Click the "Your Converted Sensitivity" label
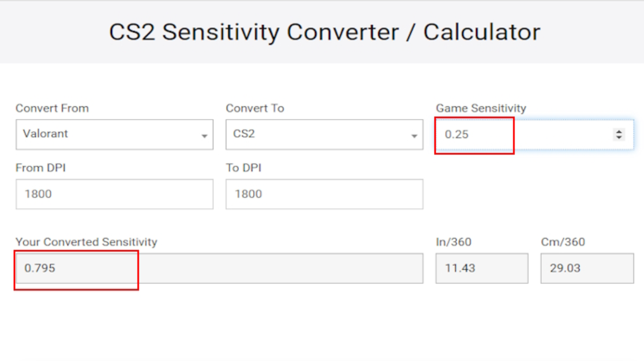Screen dimensions: 644x361 point(87,242)
